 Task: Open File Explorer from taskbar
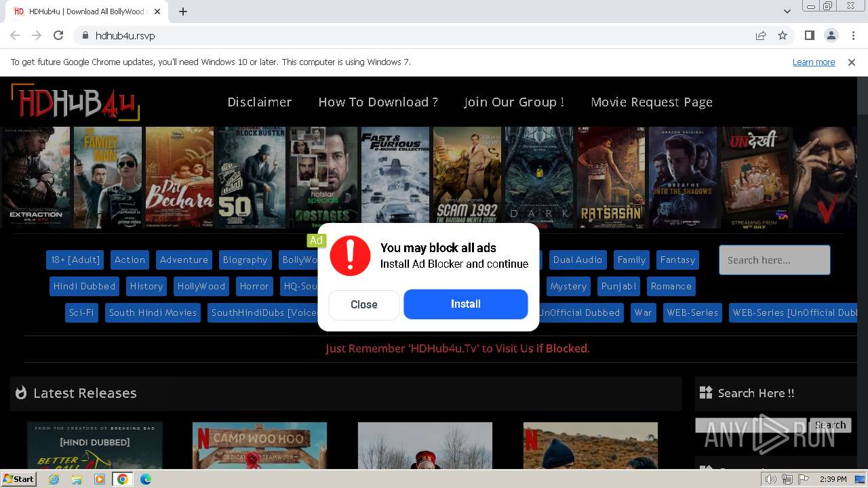pyautogui.click(x=77, y=479)
